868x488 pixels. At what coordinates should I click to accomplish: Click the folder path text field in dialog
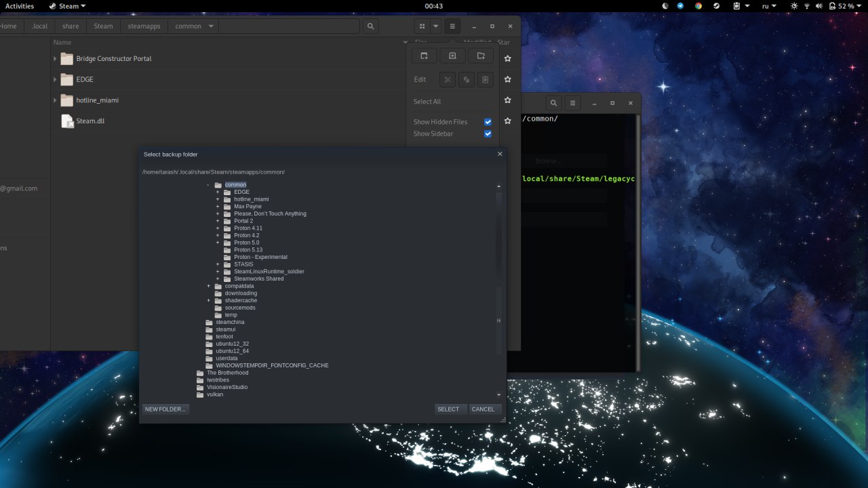322,172
